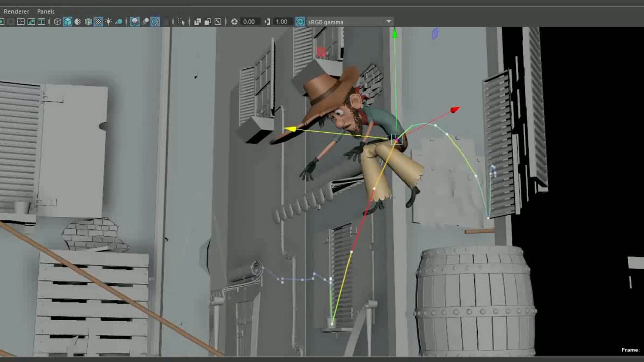The height and width of the screenshot is (362, 644).
Task: Toggle the motion blur icon
Action: click(146, 22)
